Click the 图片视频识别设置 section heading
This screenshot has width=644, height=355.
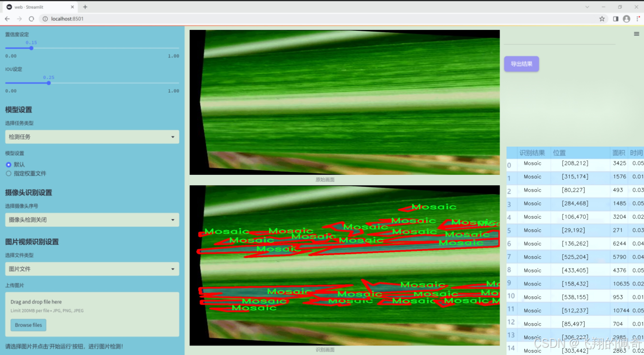point(32,242)
